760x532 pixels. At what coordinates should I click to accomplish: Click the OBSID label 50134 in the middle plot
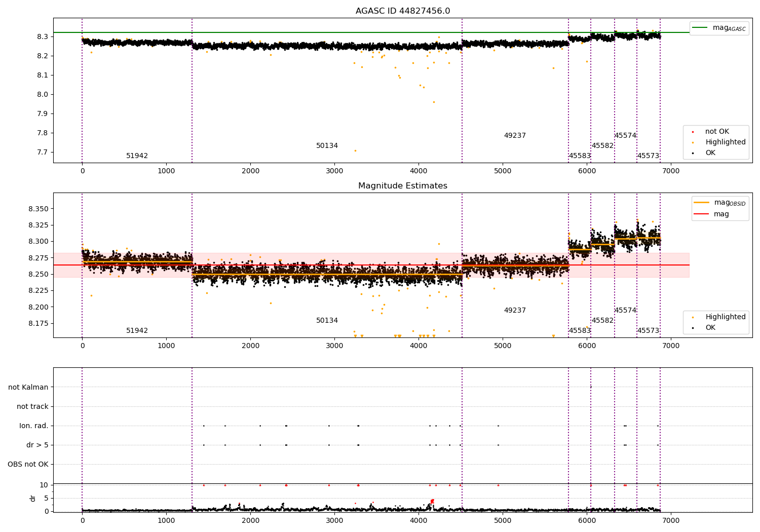[327, 321]
